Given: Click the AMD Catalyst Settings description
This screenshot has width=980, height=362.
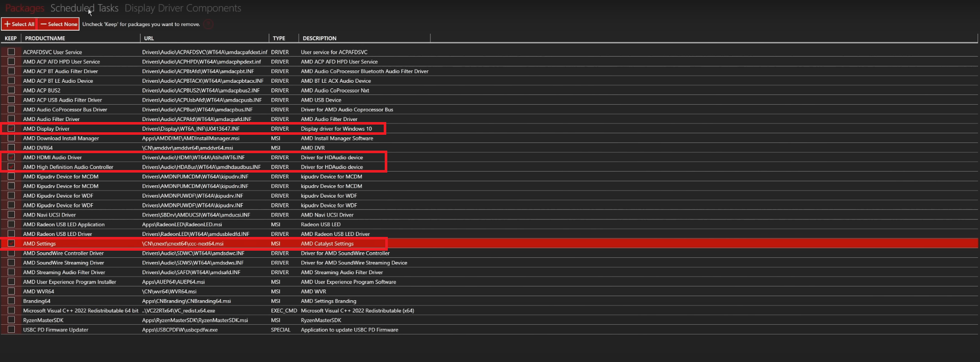Looking at the screenshot, I should (327, 244).
